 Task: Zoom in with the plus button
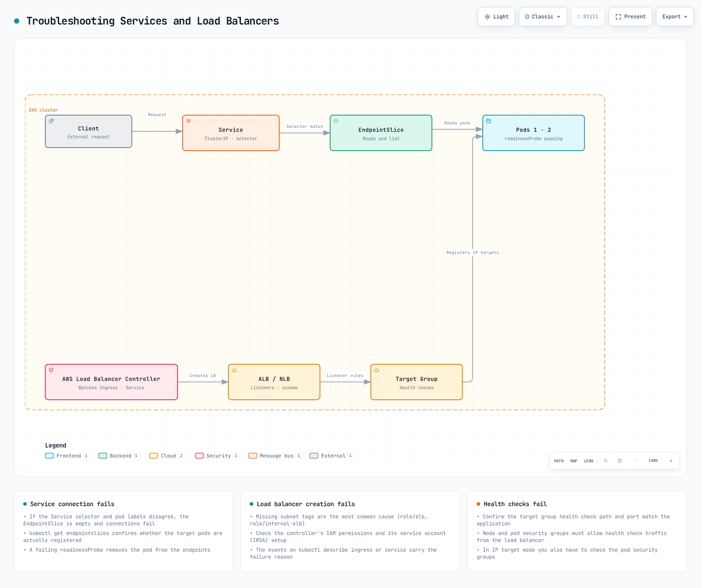pos(671,461)
